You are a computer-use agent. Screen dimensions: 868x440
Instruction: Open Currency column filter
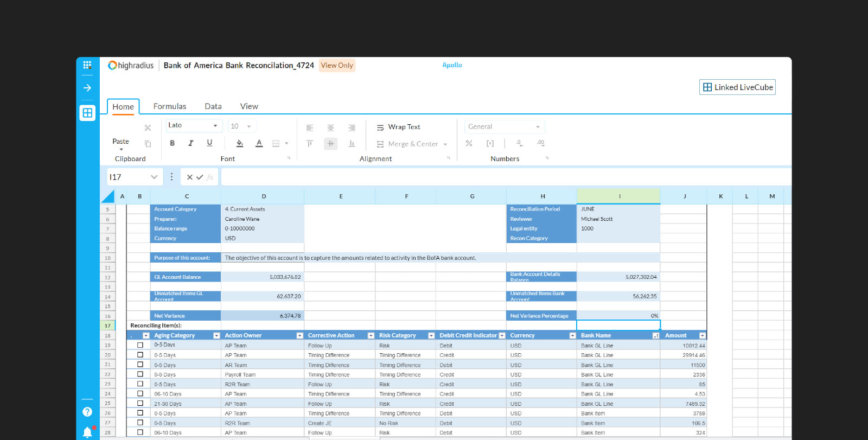(572, 336)
